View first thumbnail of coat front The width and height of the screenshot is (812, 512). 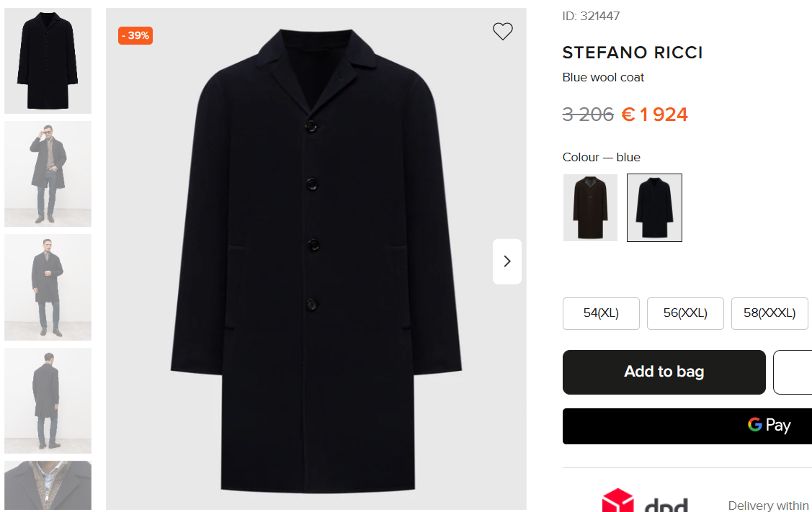[x=48, y=61]
